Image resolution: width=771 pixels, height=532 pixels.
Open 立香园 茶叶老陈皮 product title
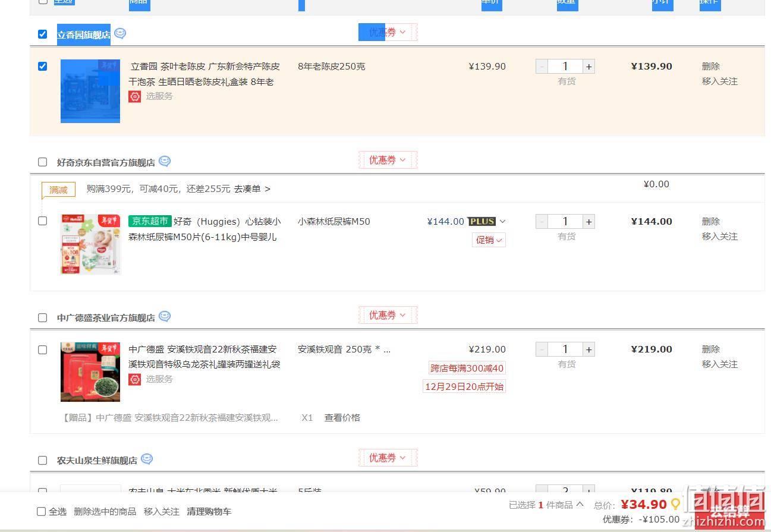(x=204, y=74)
